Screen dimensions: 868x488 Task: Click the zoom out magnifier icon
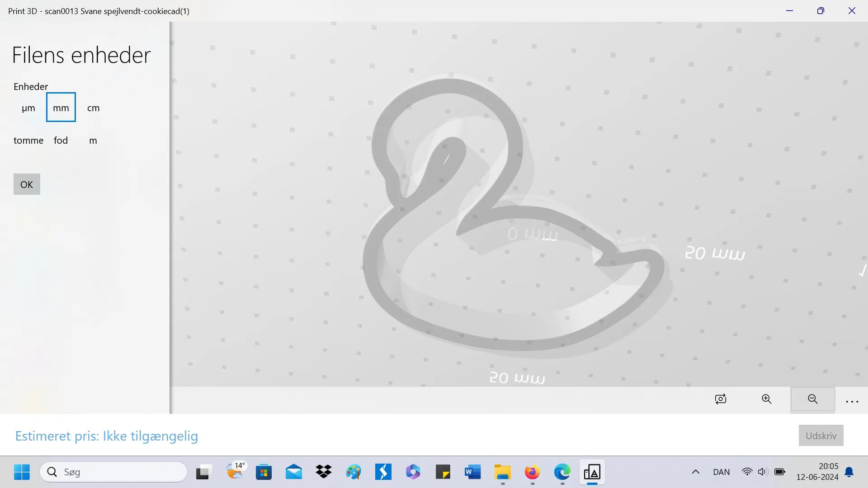[x=812, y=399]
